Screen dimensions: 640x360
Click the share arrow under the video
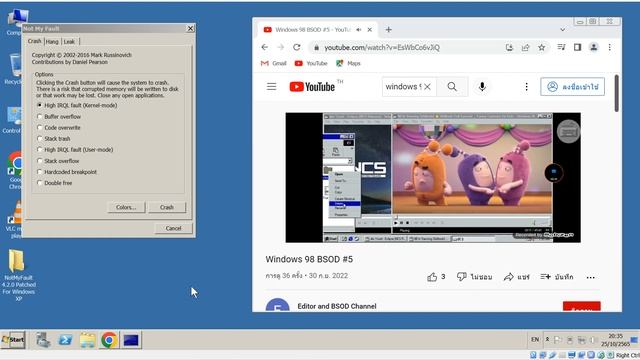516,277
